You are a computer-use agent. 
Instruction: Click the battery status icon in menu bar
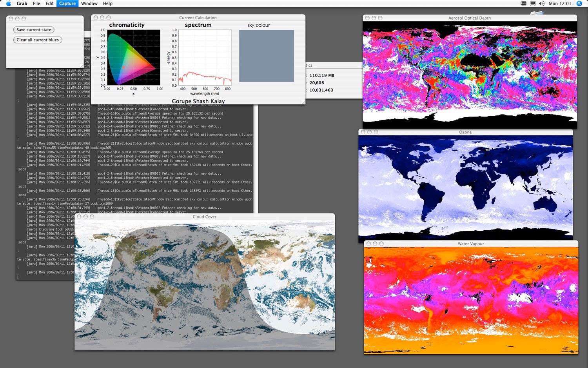pyautogui.click(x=523, y=4)
